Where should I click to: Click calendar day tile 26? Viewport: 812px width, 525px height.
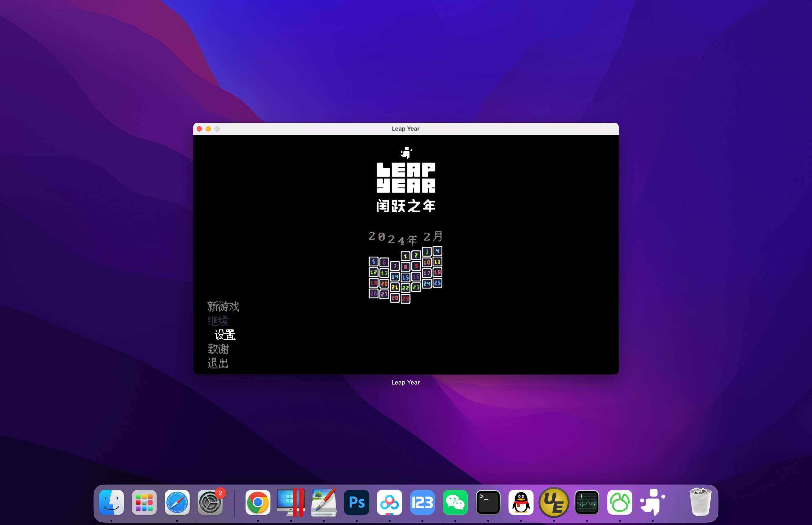pos(374,293)
